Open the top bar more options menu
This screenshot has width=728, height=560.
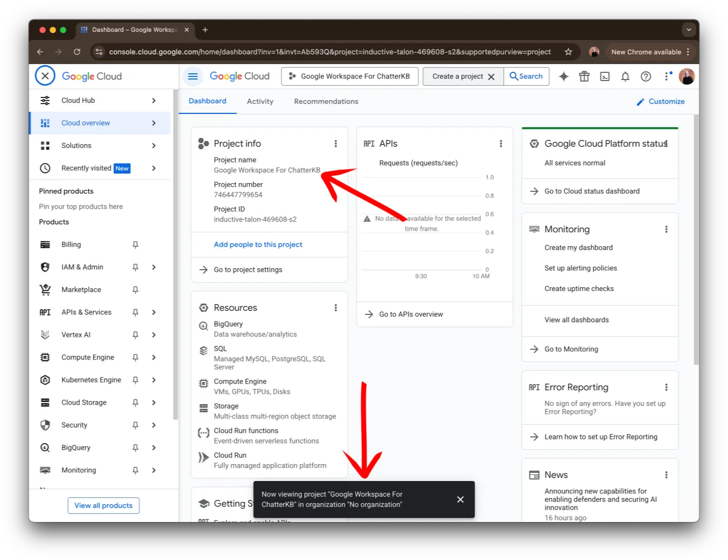pyautogui.click(x=666, y=76)
